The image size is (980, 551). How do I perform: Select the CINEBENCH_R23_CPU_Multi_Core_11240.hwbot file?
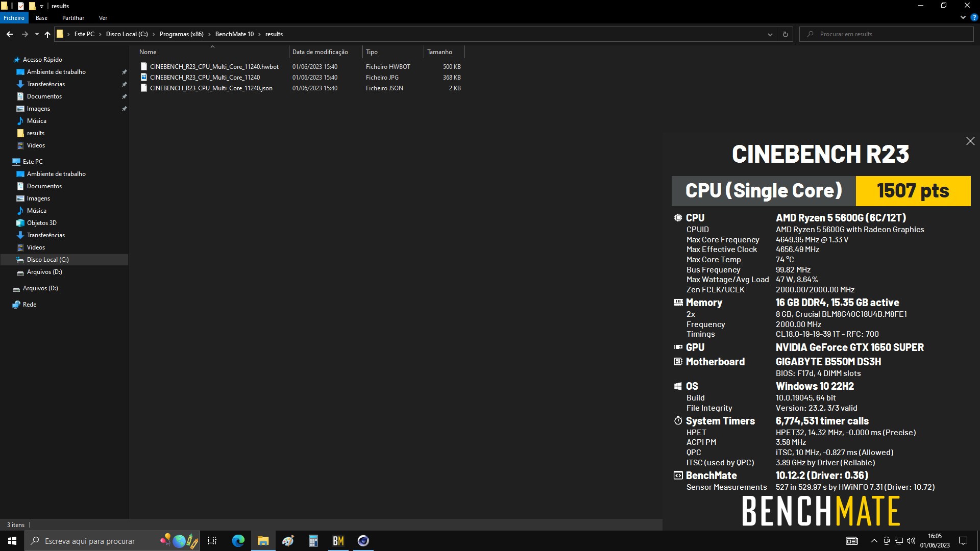[214, 67]
